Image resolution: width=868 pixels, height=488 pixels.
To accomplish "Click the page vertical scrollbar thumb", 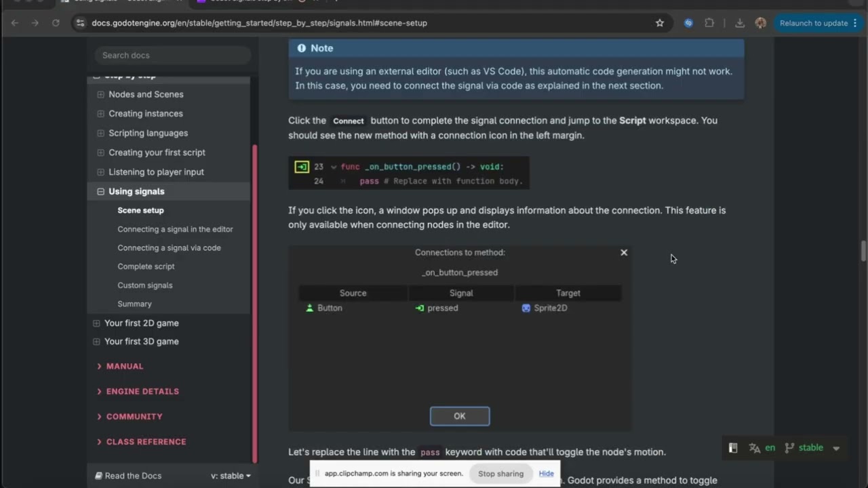I will tap(863, 250).
